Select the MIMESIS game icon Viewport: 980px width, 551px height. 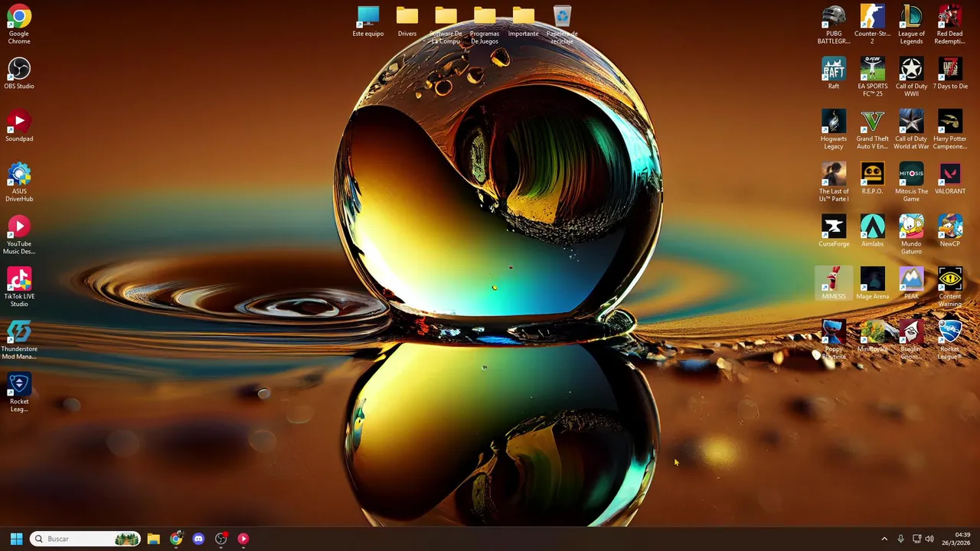(x=834, y=284)
